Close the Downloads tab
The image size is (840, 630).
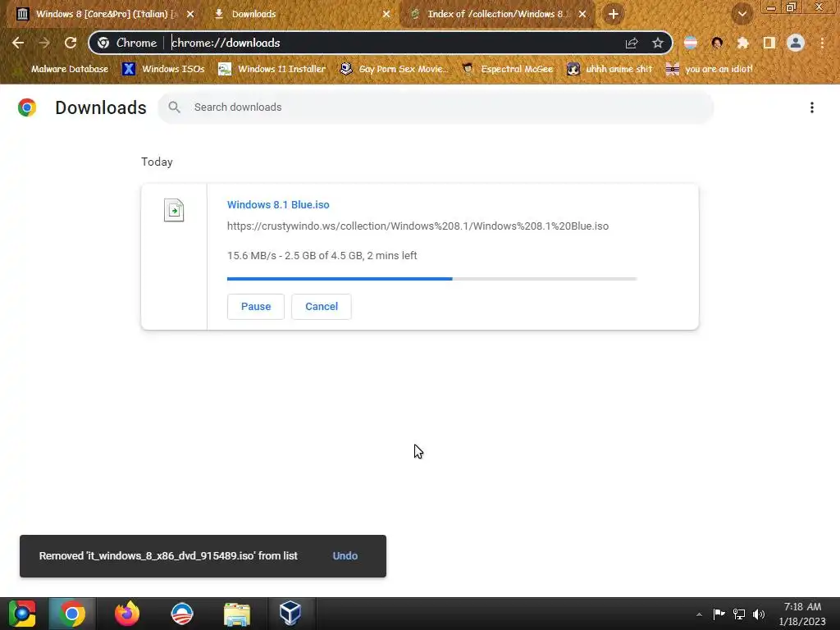pyautogui.click(x=386, y=14)
